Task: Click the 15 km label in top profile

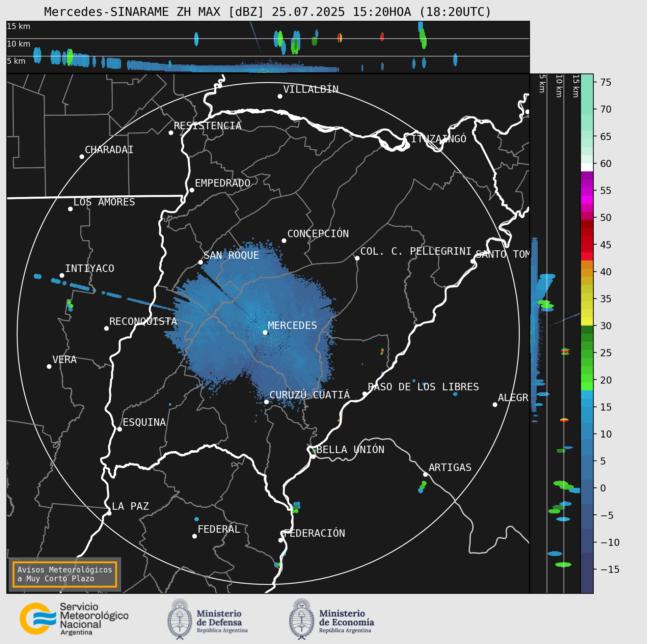Action: (x=19, y=26)
